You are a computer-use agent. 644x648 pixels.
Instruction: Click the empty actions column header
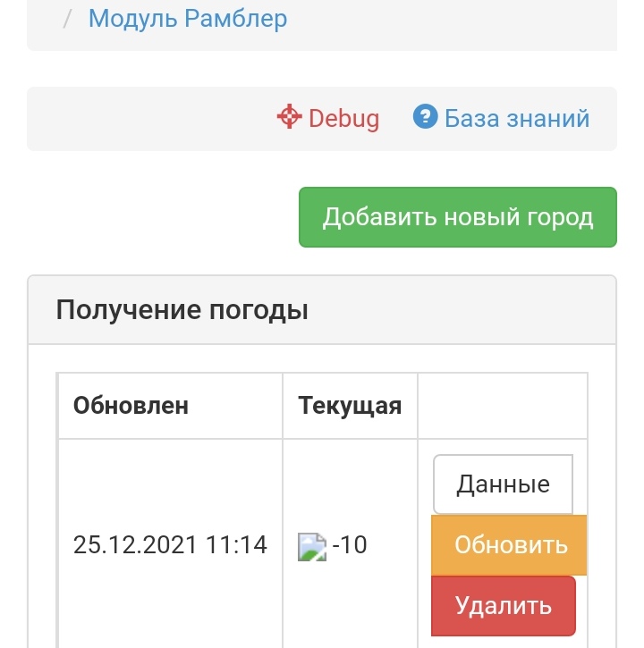[x=503, y=406]
